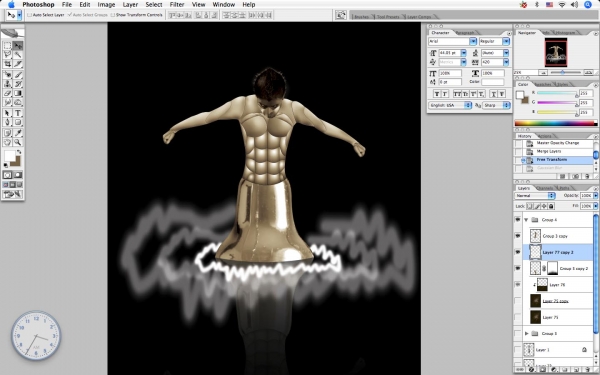Open the leading (Auto) dropdown
This screenshot has width=600, height=375.
(506, 53)
